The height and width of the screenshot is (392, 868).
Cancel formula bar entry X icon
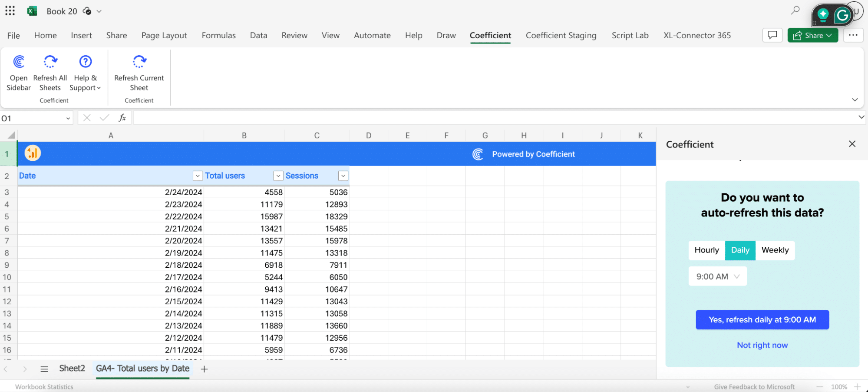87,118
